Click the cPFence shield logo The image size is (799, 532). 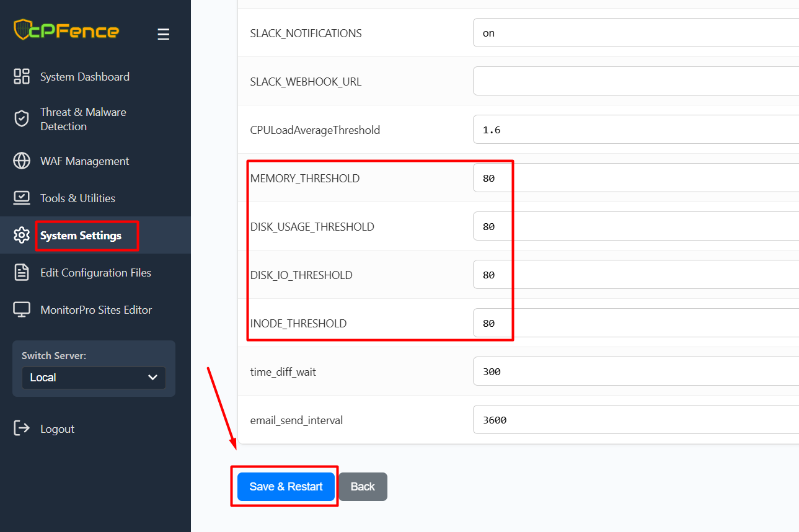[x=22, y=30]
